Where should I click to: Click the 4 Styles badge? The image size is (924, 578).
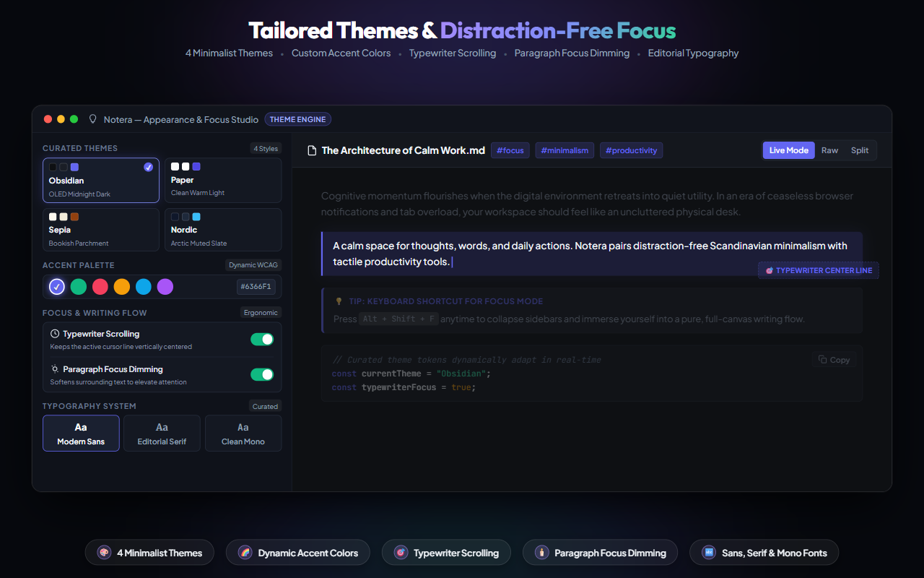pos(266,148)
